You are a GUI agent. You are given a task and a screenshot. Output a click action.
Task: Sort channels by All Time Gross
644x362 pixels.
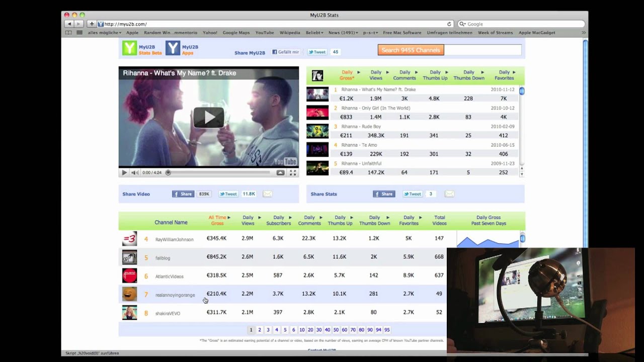tap(217, 220)
